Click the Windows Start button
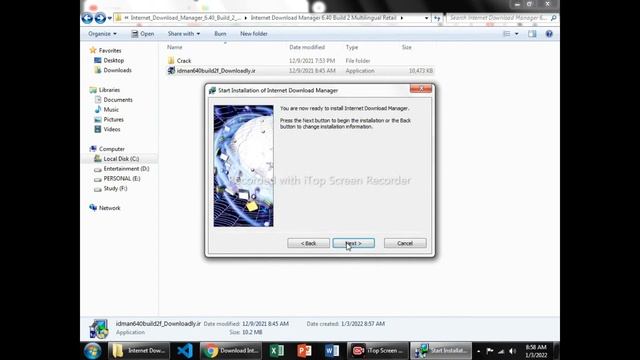Screen dimensions: 640x360 pos(93,351)
